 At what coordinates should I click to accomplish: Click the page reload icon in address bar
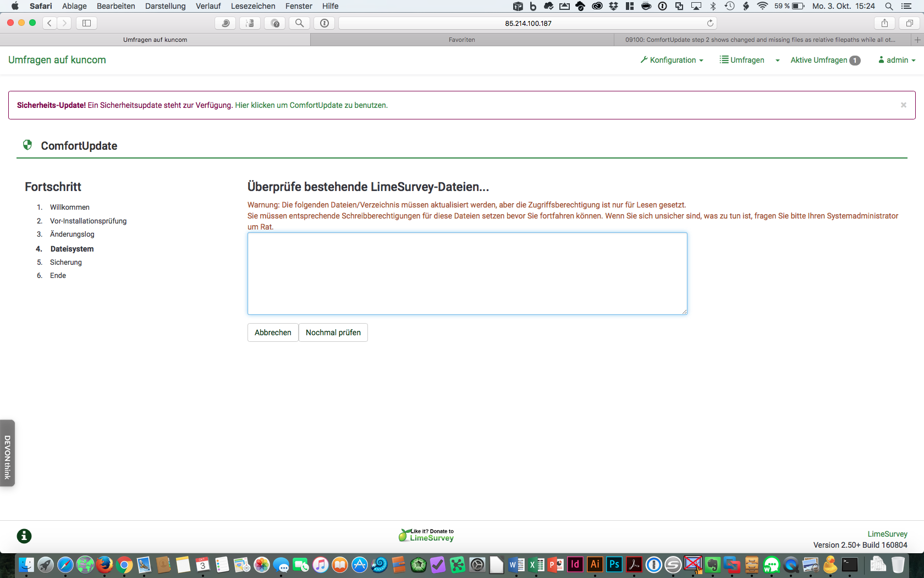point(710,23)
